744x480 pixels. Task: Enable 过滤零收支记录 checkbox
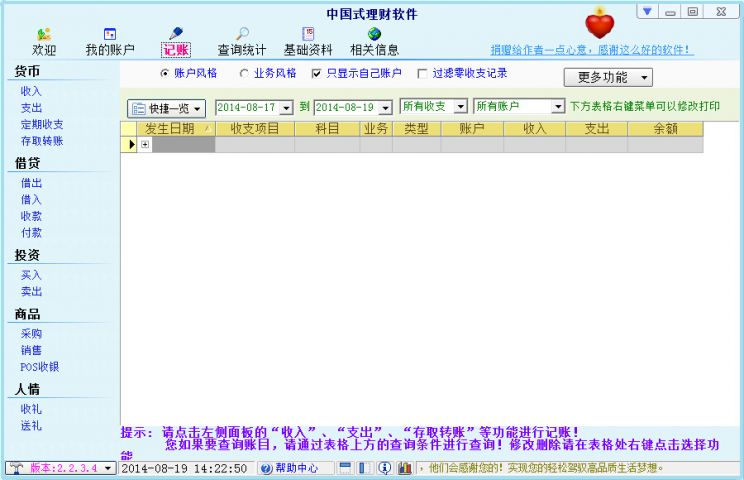(423, 74)
